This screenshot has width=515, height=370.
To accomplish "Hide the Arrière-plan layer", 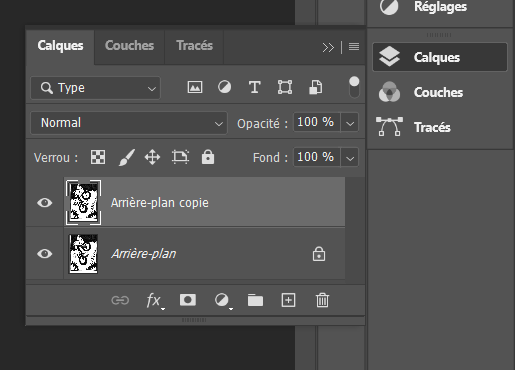I will pyautogui.click(x=45, y=254).
